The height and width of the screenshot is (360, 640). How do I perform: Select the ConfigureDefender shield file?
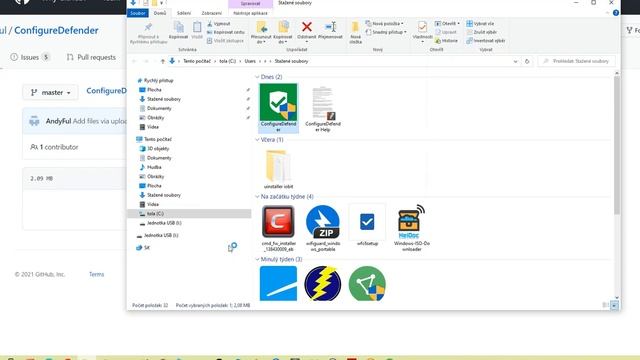[278, 108]
